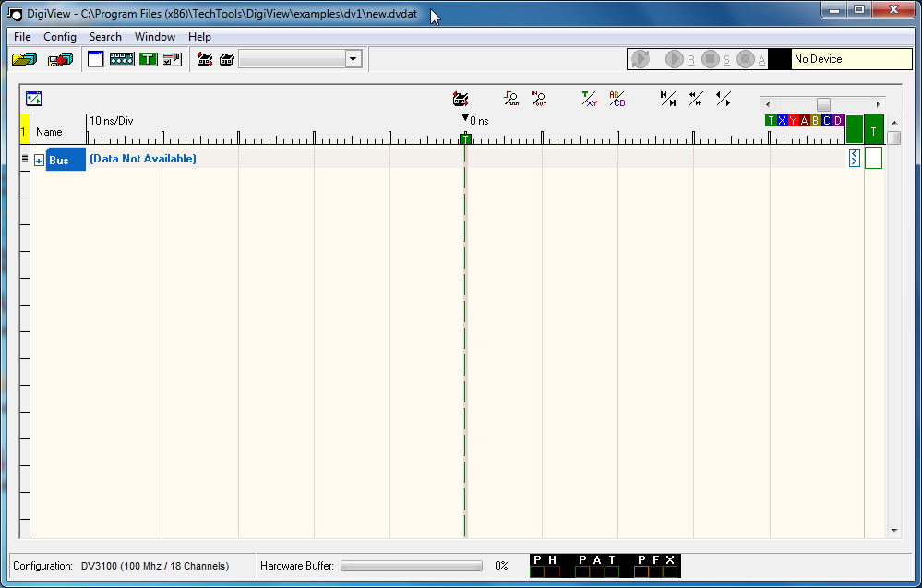Viewport: 922px width, 588px height.
Task: Click the P H status indicator
Action: coord(545,566)
